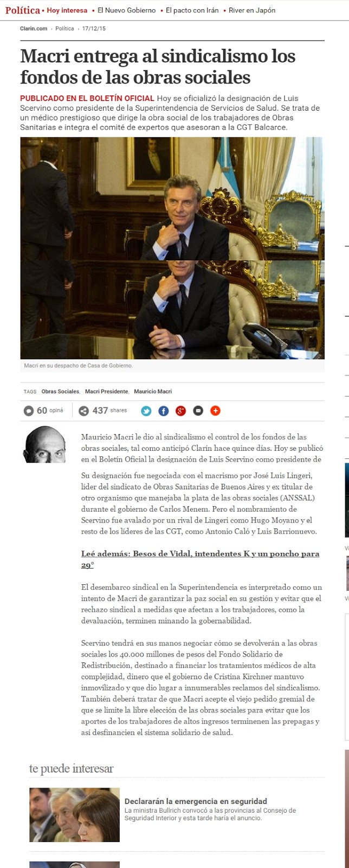Open the Obras Sociales tag
349x868 pixels.
point(60,392)
